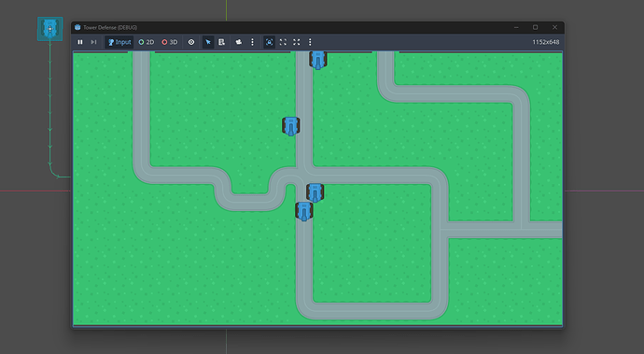Click the camera override icon
This screenshot has width=644, height=354.
[239, 42]
